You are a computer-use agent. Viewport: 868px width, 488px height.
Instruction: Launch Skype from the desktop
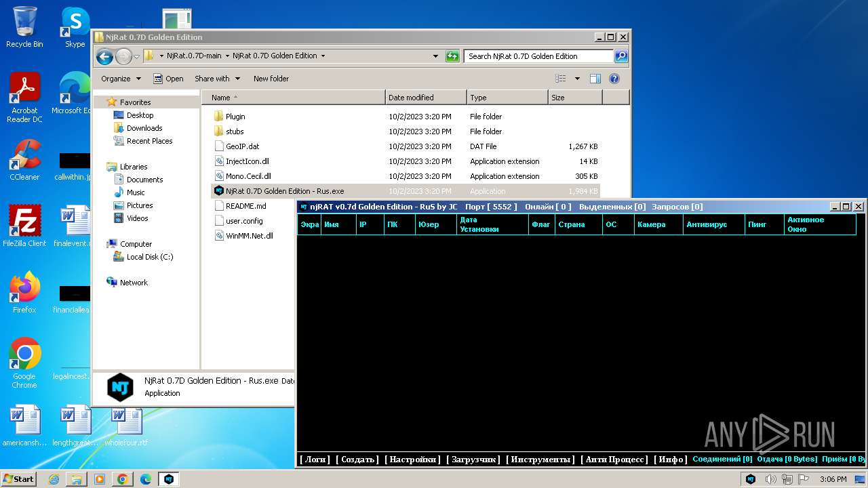75,27
